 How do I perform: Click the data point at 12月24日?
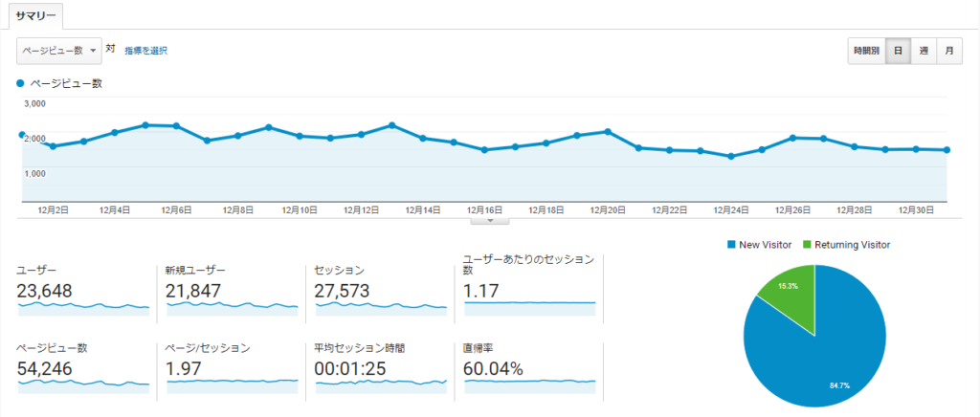coord(730,157)
